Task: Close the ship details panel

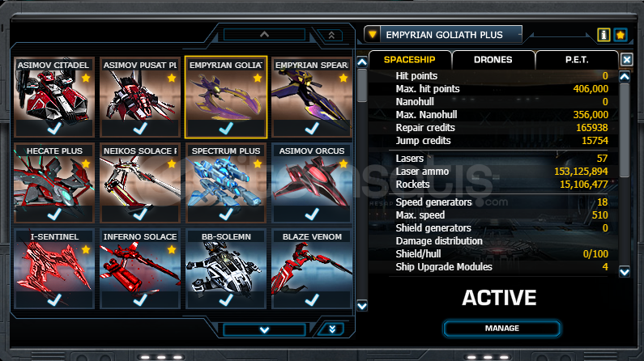Action: (x=626, y=60)
